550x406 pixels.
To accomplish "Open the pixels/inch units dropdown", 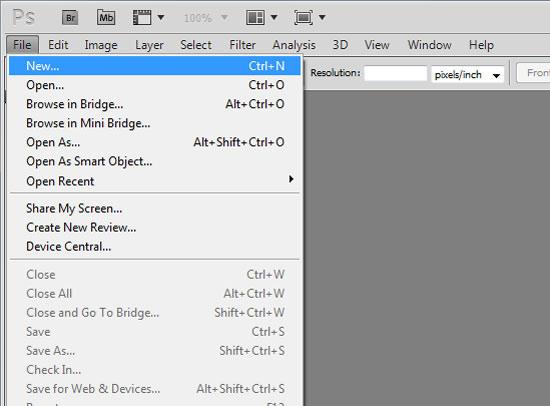I will 468,74.
